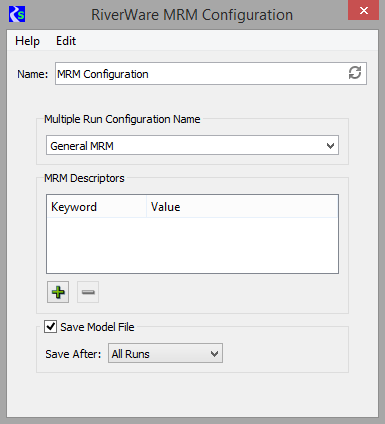Image resolution: width=385 pixels, height=424 pixels.
Task: Uncheck the Save Model File checkbox
Action: tap(50, 327)
